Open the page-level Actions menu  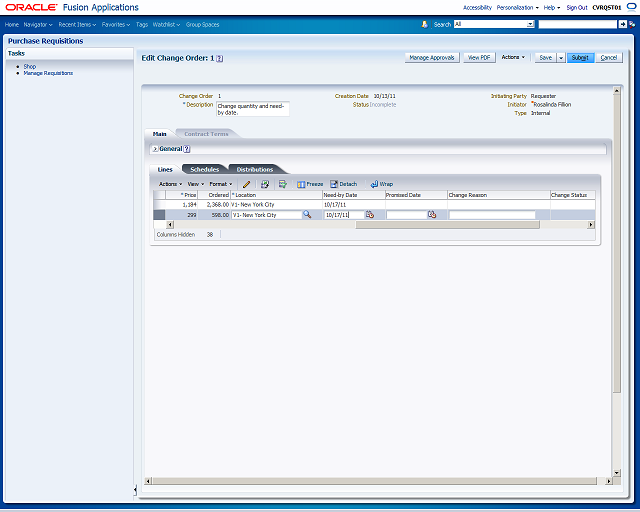[513, 57]
